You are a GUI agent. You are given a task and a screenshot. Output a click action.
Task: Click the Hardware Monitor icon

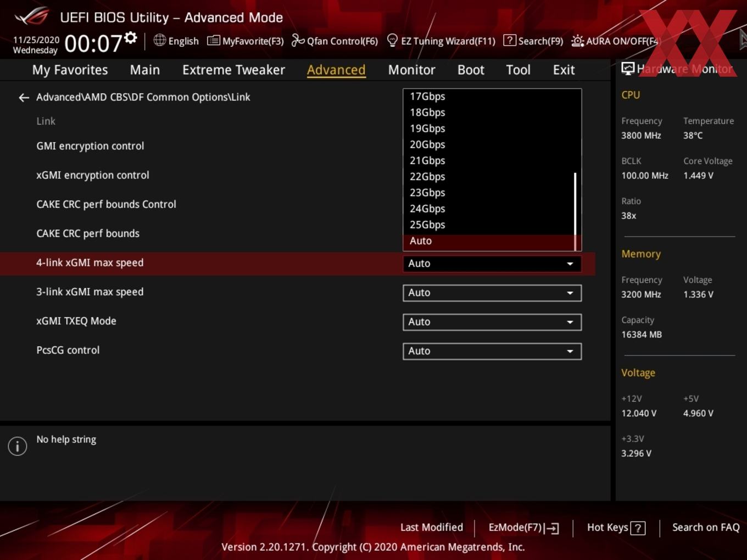pos(628,68)
